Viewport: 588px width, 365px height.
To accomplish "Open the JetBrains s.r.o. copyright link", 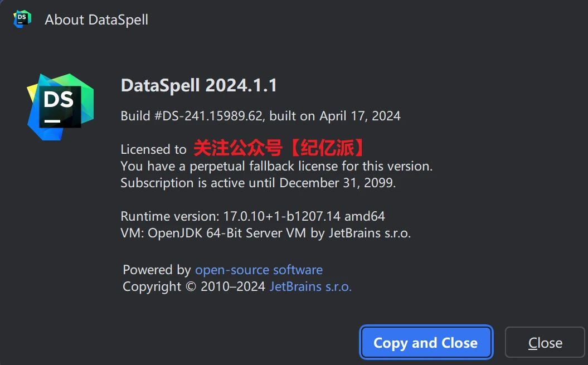I will (x=310, y=286).
